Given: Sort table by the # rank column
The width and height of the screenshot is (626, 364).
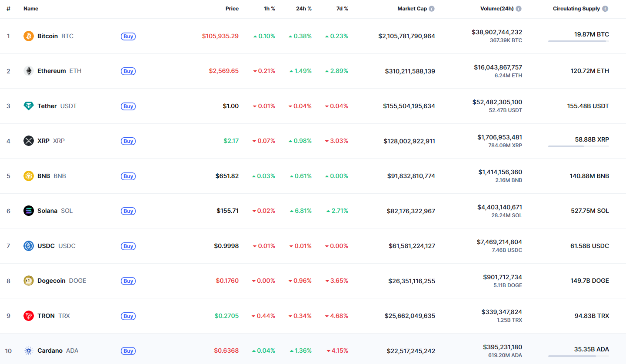Looking at the screenshot, I should point(8,9).
